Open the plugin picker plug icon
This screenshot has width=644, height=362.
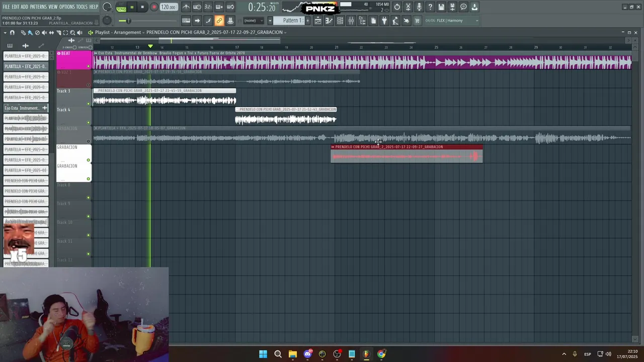pyautogui.click(x=384, y=21)
